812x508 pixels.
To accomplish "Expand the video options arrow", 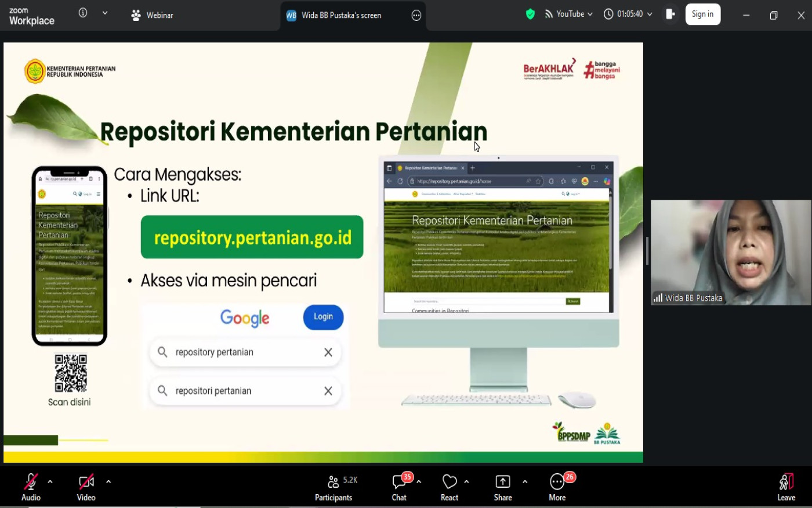I will pos(108,482).
